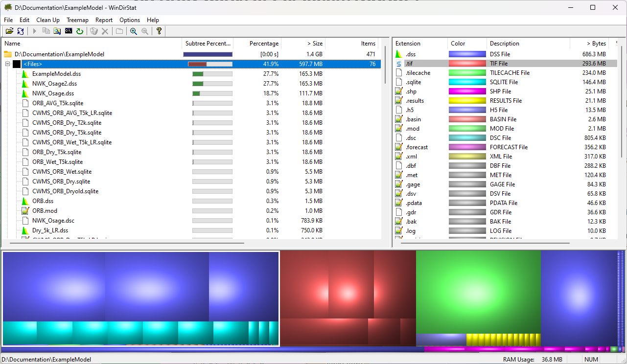The width and height of the screenshot is (627, 364).
Task: Click the Refresh All toolbar icon
Action: pyautogui.click(x=21, y=31)
